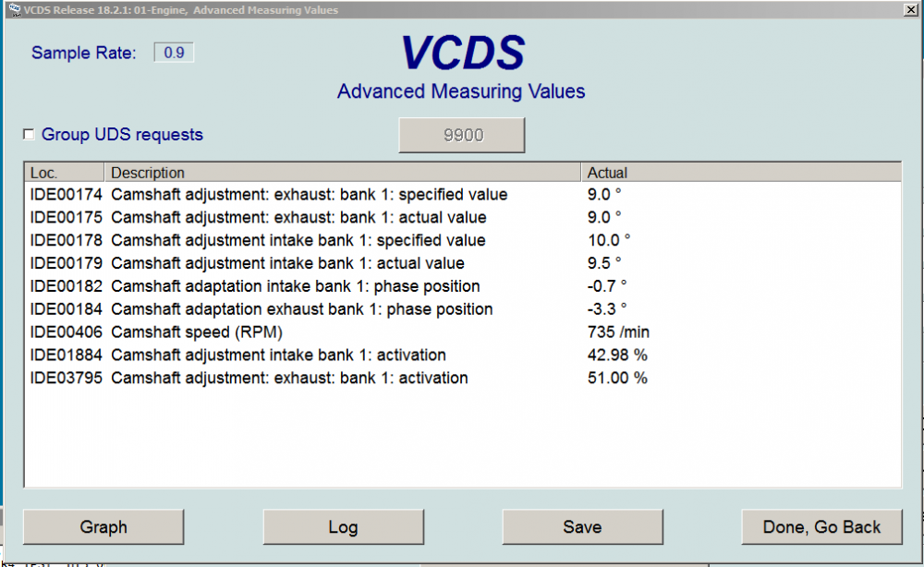Image resolution: width=924 pixels, height=567 pixels.
Task: Select row IDE00179 intake actual value
Action: point(305,262)
